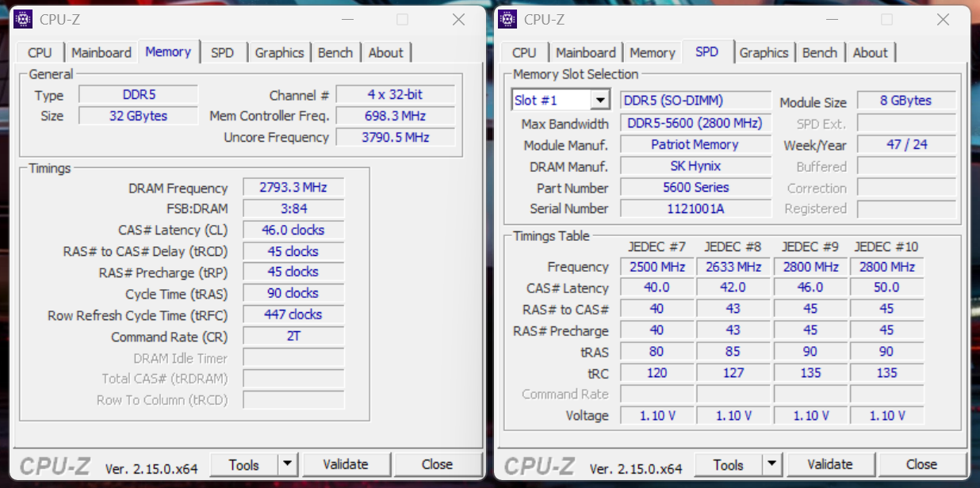Select the 447 clocks tRFC value
This screenshot has height=488, width=980.
(293, 315)
